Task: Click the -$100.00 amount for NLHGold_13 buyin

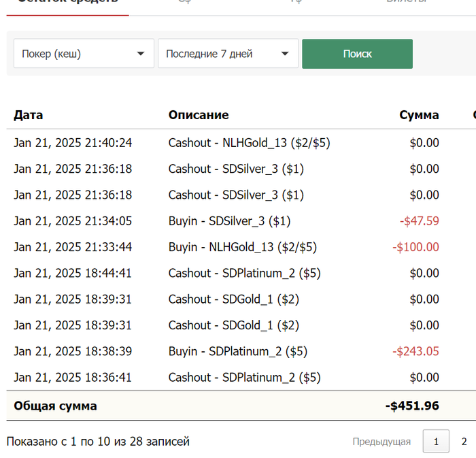Action: pos(415,247)
